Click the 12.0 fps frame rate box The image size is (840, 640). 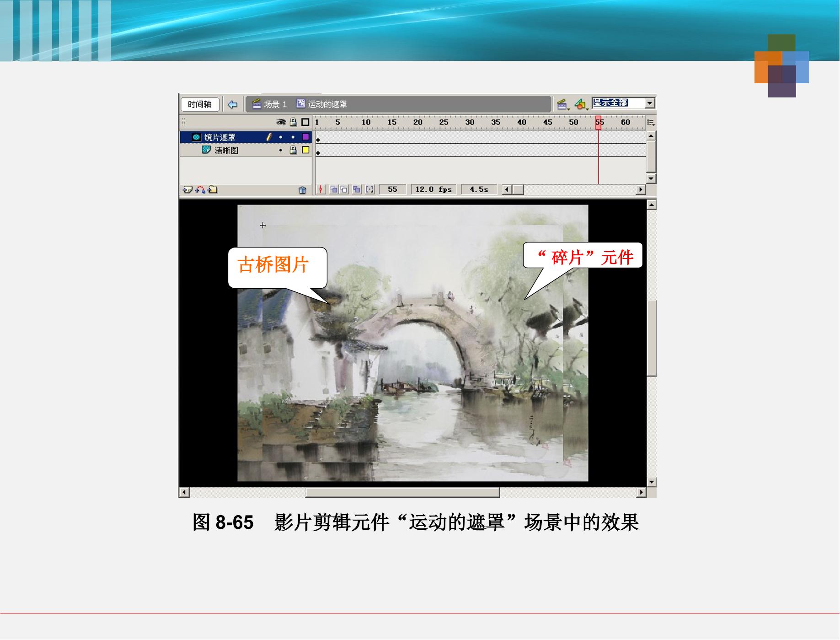tap(433, 189)
